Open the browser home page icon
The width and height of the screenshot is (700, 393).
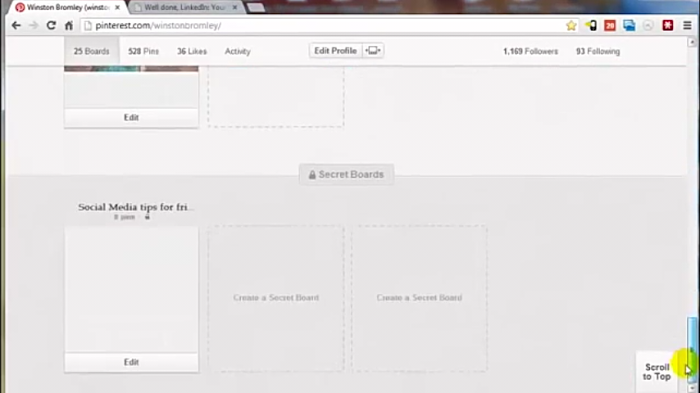pos(69,25)
